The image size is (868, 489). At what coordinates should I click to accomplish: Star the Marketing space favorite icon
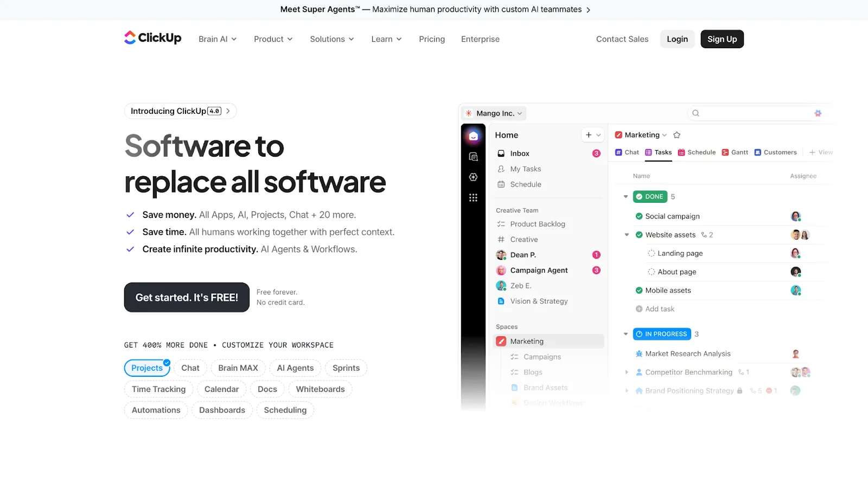[x=676, y=135]
